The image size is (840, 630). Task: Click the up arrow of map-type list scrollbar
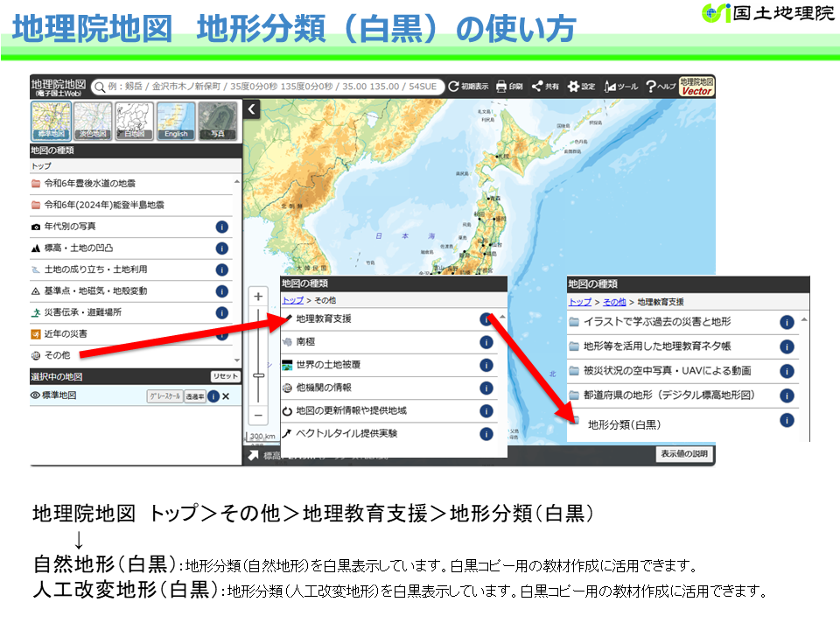click(x=237, y=182)
